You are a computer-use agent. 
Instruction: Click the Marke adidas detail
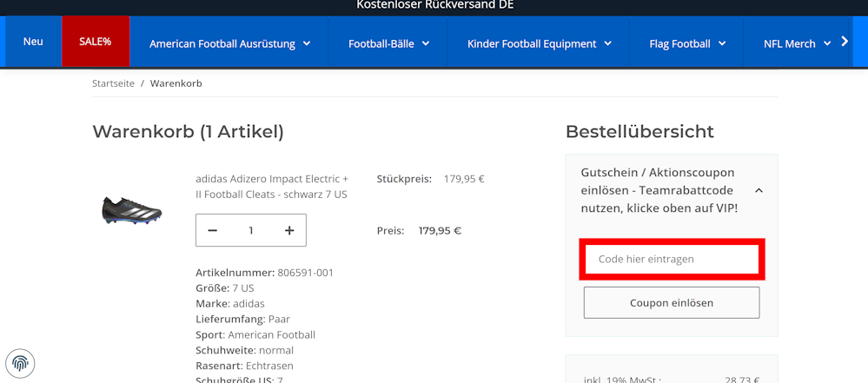pos(229,304)
